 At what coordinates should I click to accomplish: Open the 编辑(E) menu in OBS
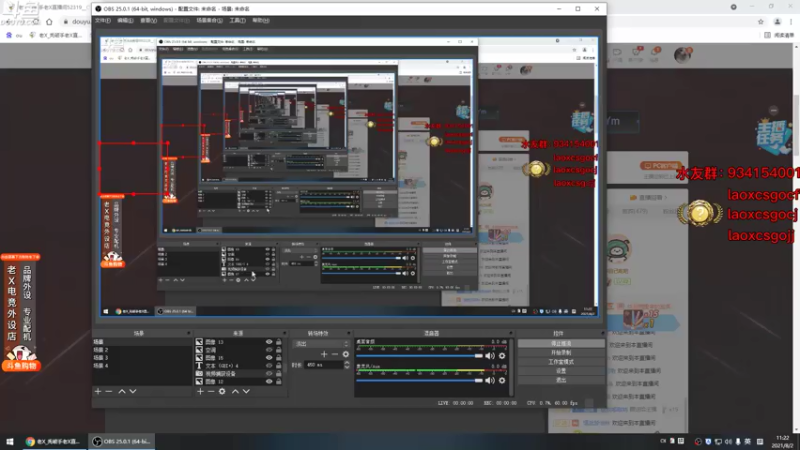(125, 20)
